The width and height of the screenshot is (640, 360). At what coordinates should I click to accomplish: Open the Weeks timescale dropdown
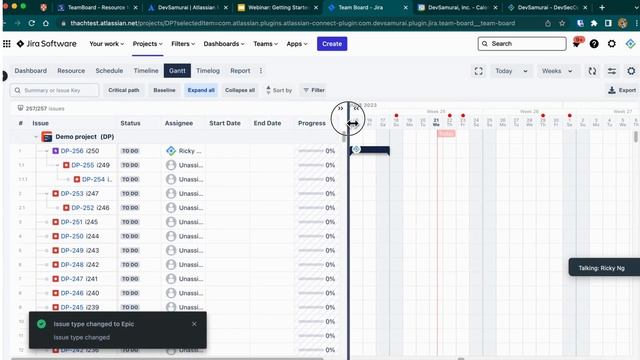[557, 71]
